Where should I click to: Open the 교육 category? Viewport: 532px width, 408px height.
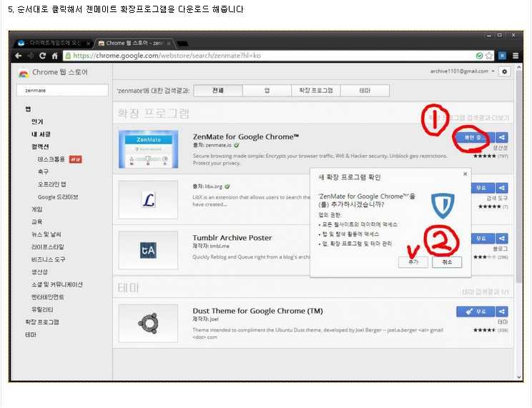pos(37,222)
